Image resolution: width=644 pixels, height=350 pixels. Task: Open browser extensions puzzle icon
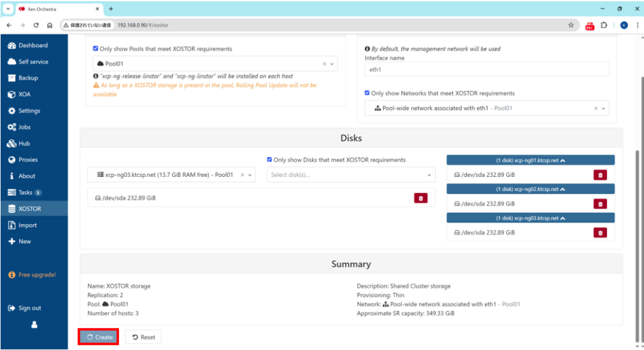[x=604, y=25]
